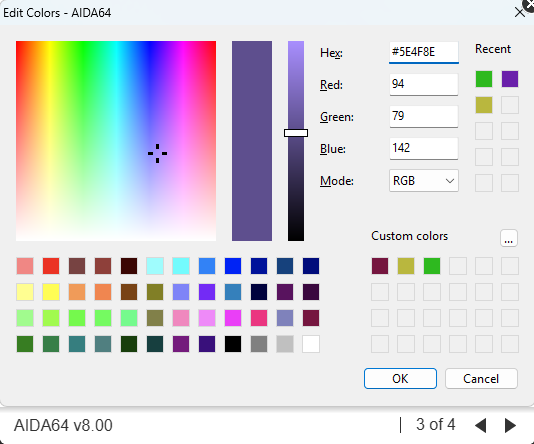This screenshot has width=534, height=444.
Task: Select the recent olive-yellow color swatch
Action: (x=484, y=105)
